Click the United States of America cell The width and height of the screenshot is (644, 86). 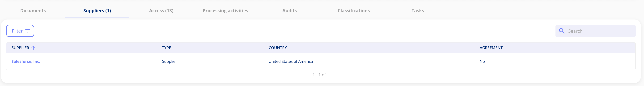pyautogui.click(x=291, y=61)
